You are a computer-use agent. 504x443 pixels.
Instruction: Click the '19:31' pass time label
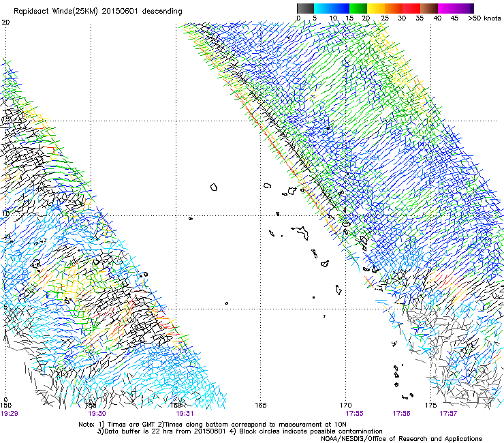(x=185, y=414)
